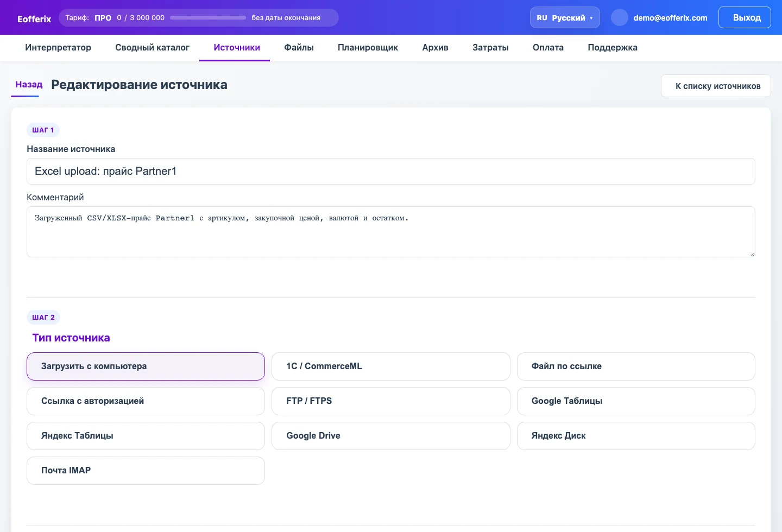Click the ШАГ 2 badge
Viewport: 782px width, 532px height.
click(43, 318)
